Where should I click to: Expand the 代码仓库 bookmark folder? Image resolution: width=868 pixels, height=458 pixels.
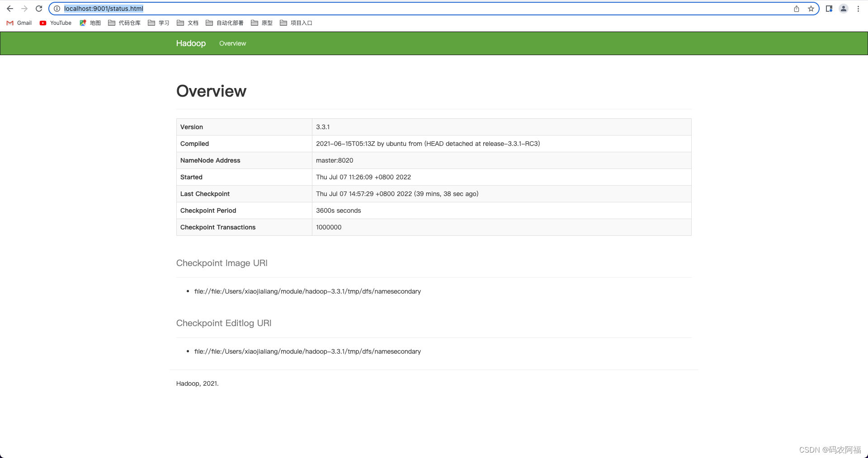124,23
